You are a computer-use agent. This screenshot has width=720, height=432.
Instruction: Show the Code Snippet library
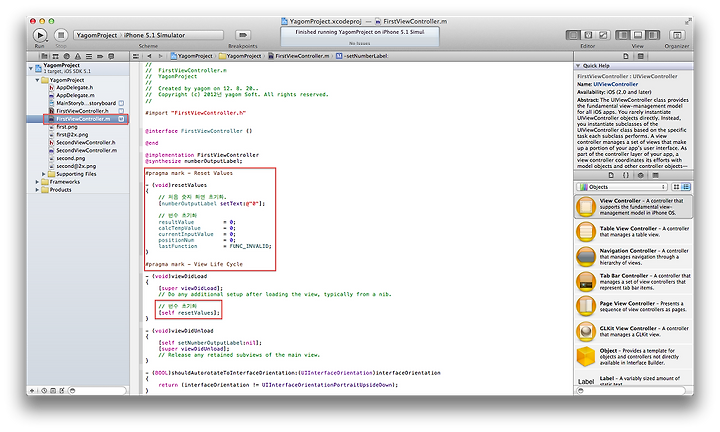tap(625, 175)
